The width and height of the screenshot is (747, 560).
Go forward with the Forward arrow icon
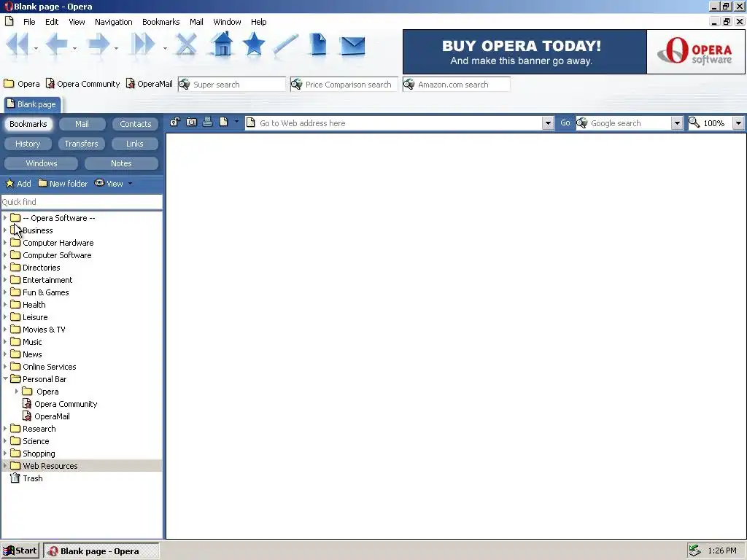coord(98,45)
